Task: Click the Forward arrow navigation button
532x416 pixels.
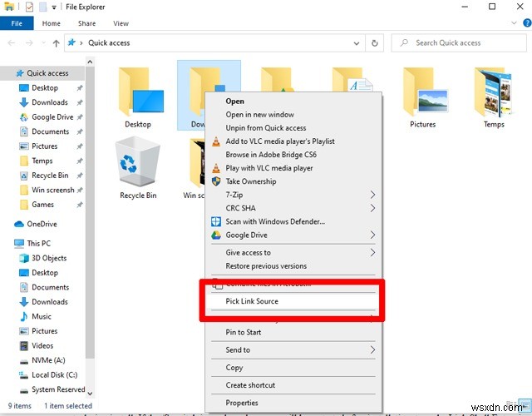Action: (30, 42)
